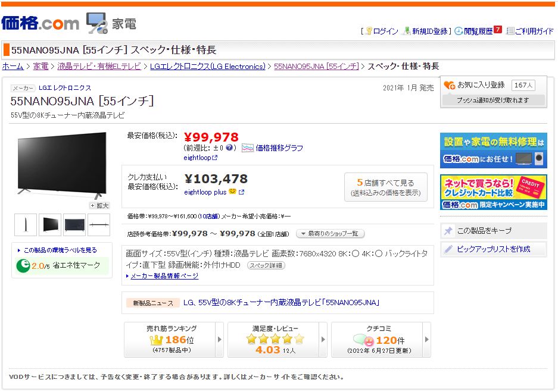Expand the 最寄りのショップ一覧 dropdown
This screenshot has height=392, width=558.
(x=331, y=234)
